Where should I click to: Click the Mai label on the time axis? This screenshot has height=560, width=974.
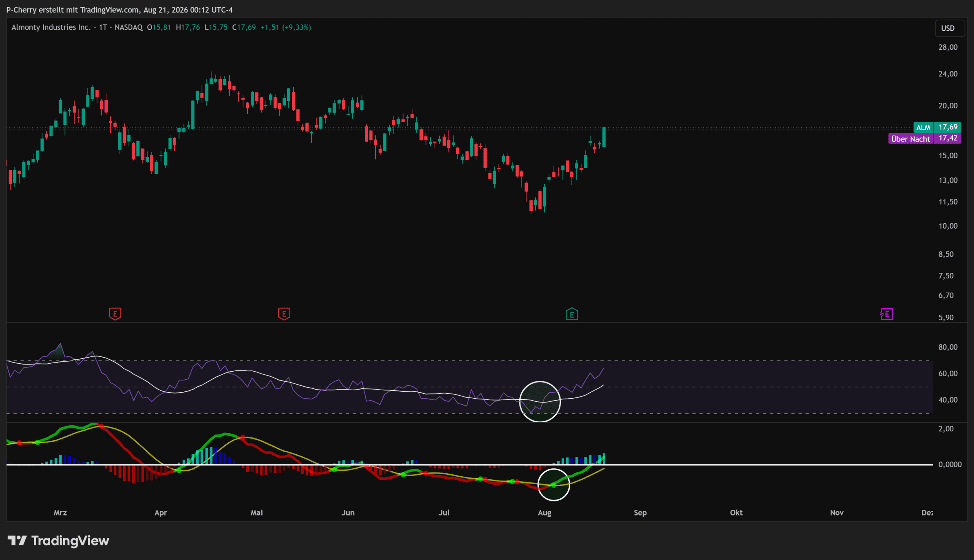tap(257, 513)
